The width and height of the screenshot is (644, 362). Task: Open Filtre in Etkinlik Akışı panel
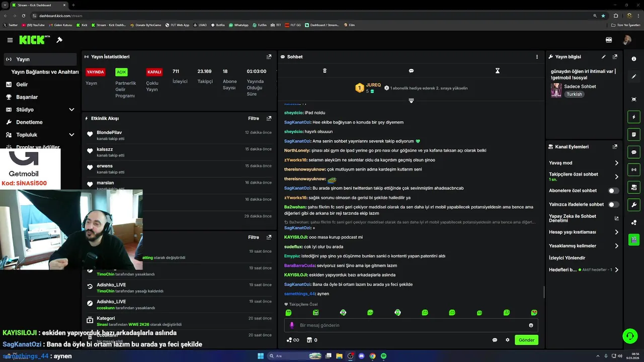coord(254,118)
